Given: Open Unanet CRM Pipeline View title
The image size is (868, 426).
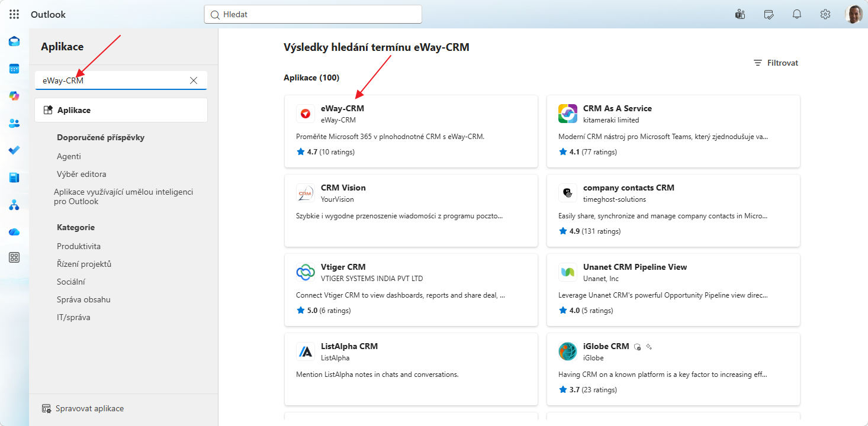Looking at the screenshot, I should [x=635, y=267].
